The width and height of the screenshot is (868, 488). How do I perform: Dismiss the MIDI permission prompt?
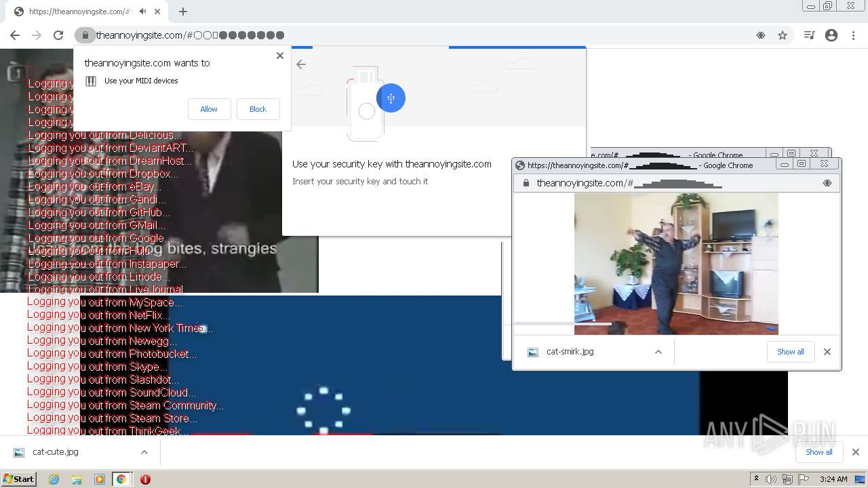coord(280,56)
